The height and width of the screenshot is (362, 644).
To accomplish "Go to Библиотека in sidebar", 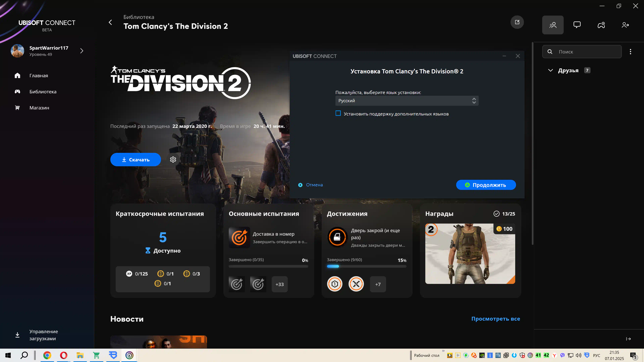I will click(x=43, y=92).
